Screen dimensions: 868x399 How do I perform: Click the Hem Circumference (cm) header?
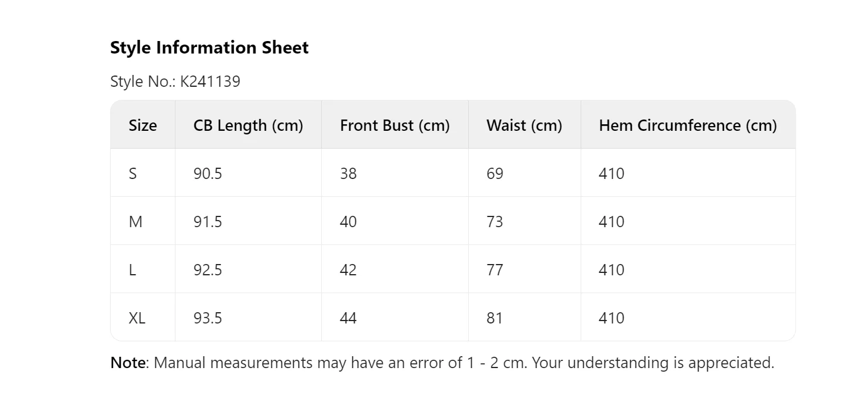[688, 125]
